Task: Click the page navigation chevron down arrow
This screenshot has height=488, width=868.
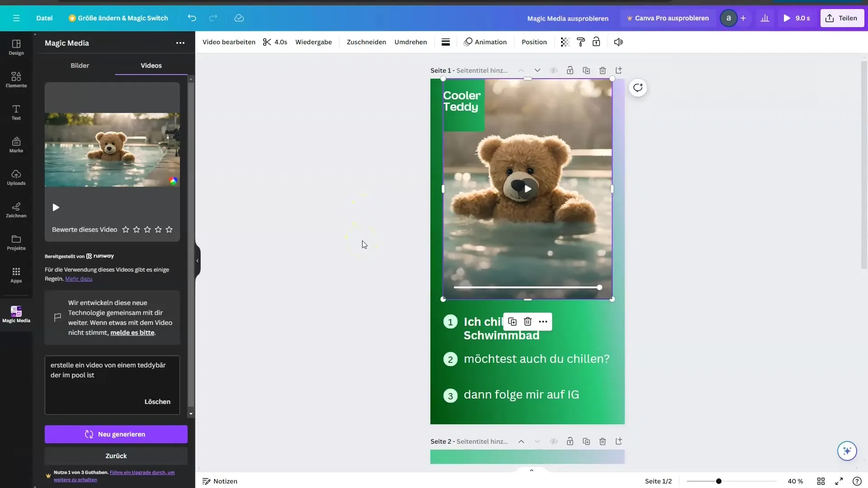Action: pyautogui.click(x=538, y=70)
